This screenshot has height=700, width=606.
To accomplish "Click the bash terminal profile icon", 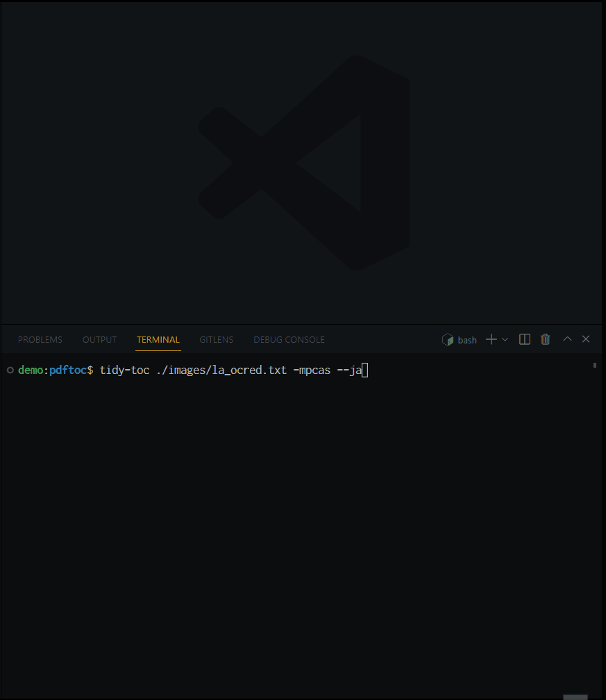I will coord(448,340).
